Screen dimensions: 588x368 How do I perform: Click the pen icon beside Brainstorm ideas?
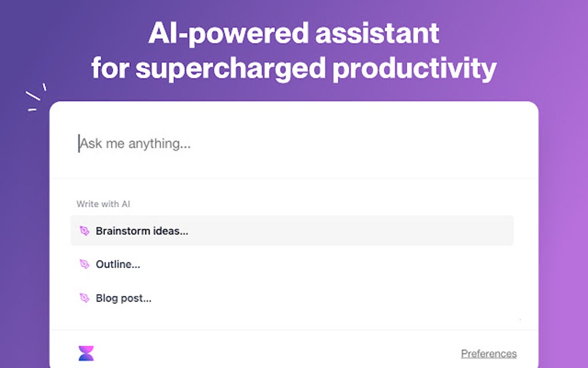84,231
